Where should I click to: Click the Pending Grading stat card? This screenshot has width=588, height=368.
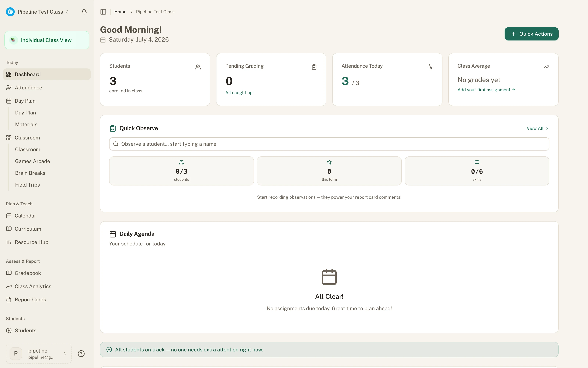(271, 80)
